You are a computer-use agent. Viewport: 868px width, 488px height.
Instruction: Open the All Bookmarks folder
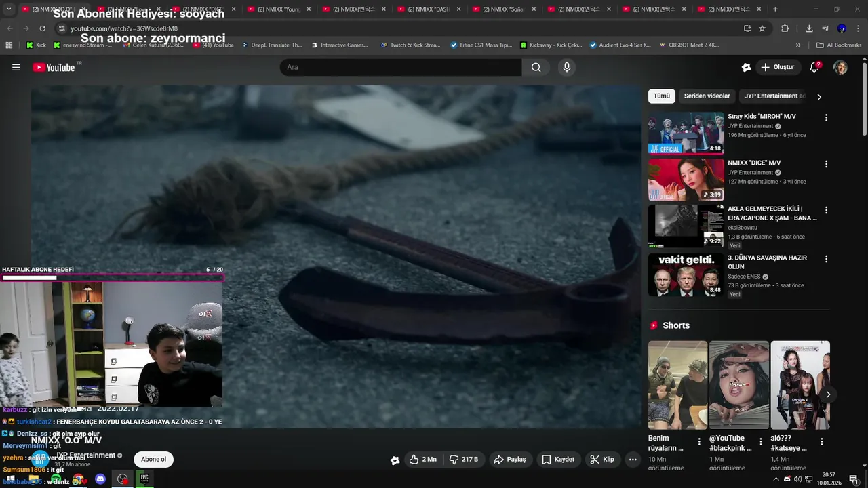click(x=839, y=45)
